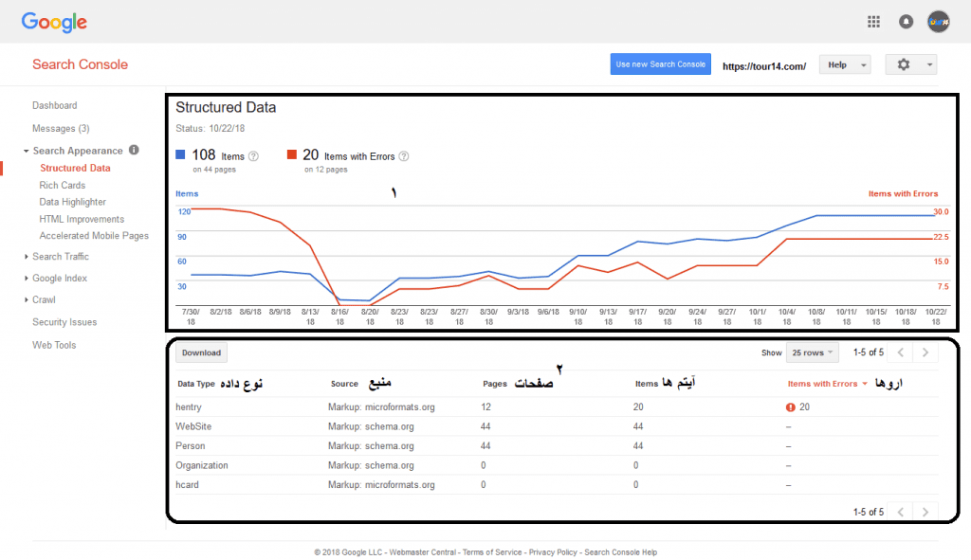Open dropdown arrow next to settings gear
971x560 pixels.
coord(929,64)
